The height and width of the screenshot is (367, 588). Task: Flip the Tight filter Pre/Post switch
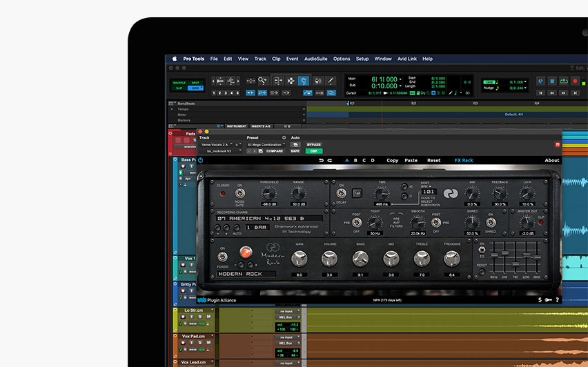(356, 223)
